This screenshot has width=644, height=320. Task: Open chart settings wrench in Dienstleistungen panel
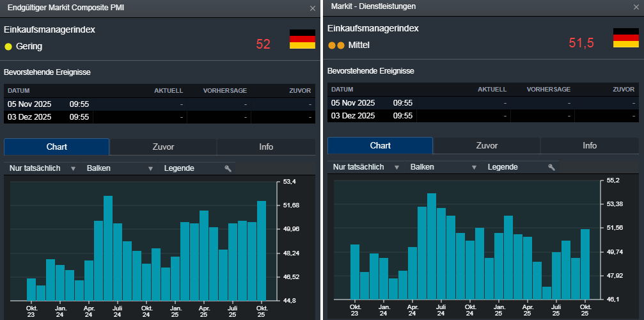point(551,167)
